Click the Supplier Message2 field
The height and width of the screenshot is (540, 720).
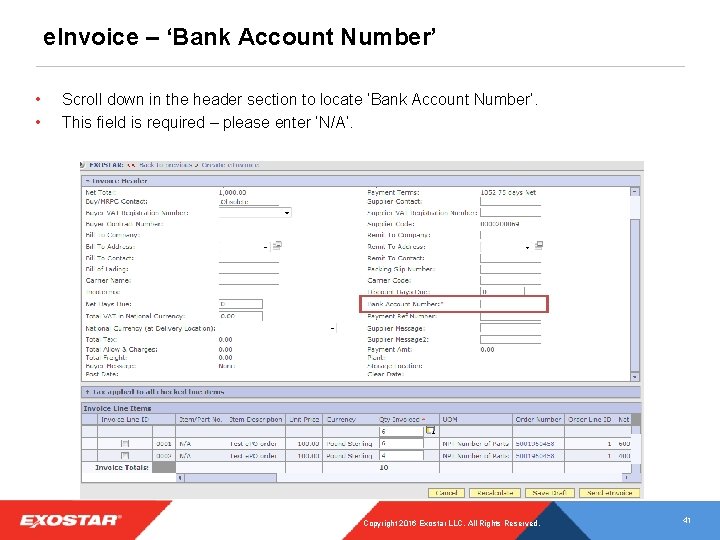(x=510, y=339)
